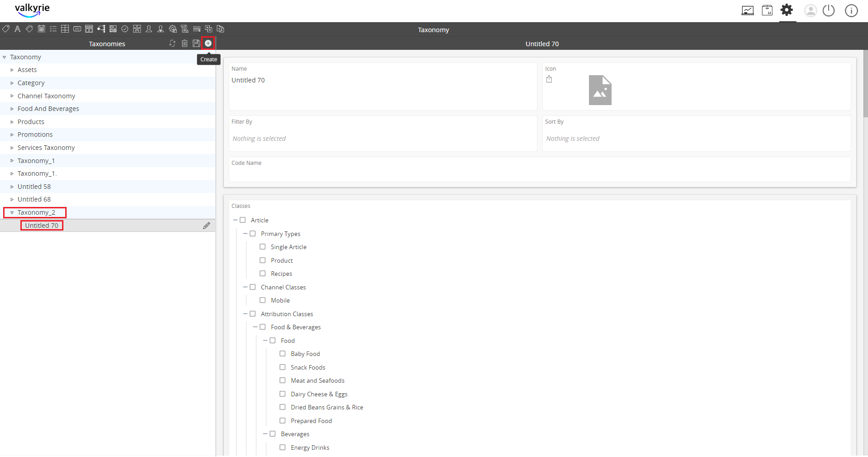This screenshot has width=868, height=457.
Task: Select the Untitled 68 tree item
Action: [x=34, y=199]
